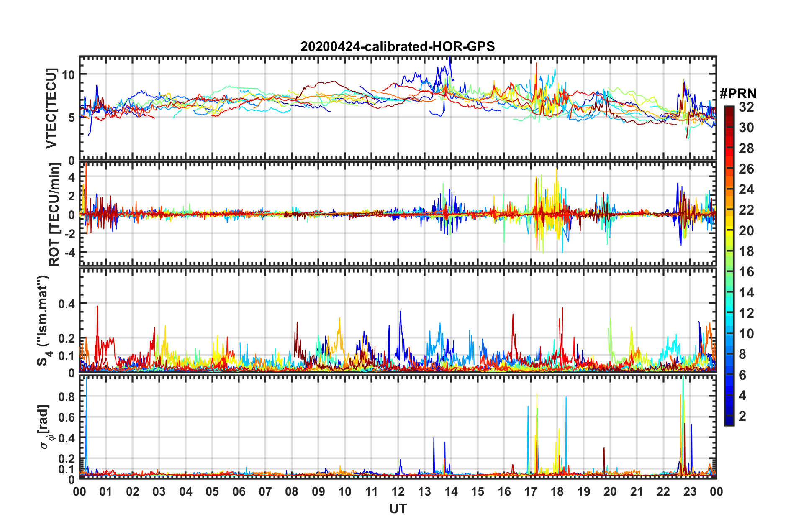Pick PRN colorbar tick label "4"
The height and width of the screenshot is (532, 796).
[742, 396]
